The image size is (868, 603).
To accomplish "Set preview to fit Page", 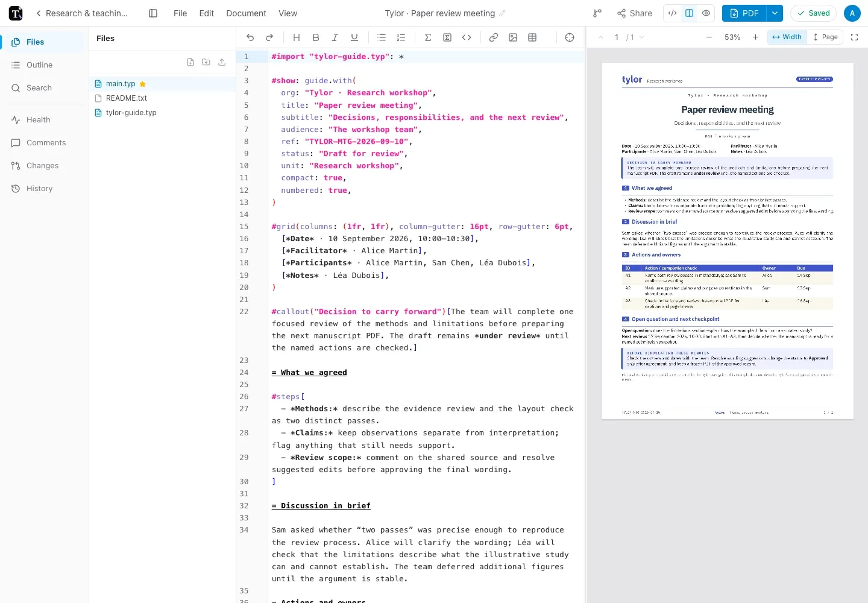I will [x=825, y=37].
